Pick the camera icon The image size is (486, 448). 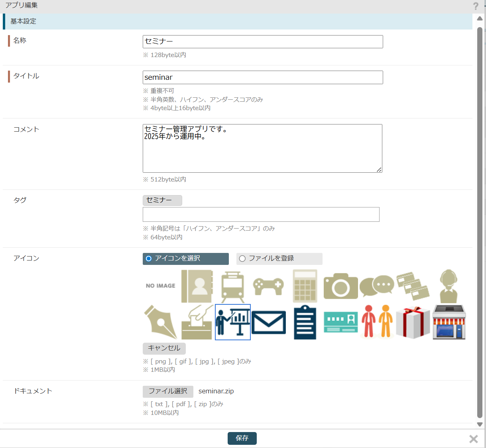[340, 286]
